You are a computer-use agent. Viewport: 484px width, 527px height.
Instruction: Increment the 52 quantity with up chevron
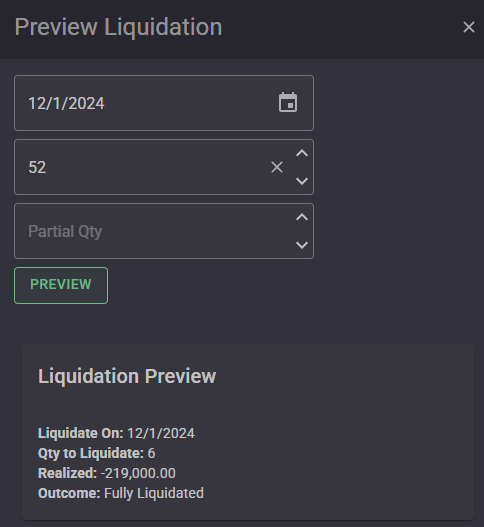[302, 153]
